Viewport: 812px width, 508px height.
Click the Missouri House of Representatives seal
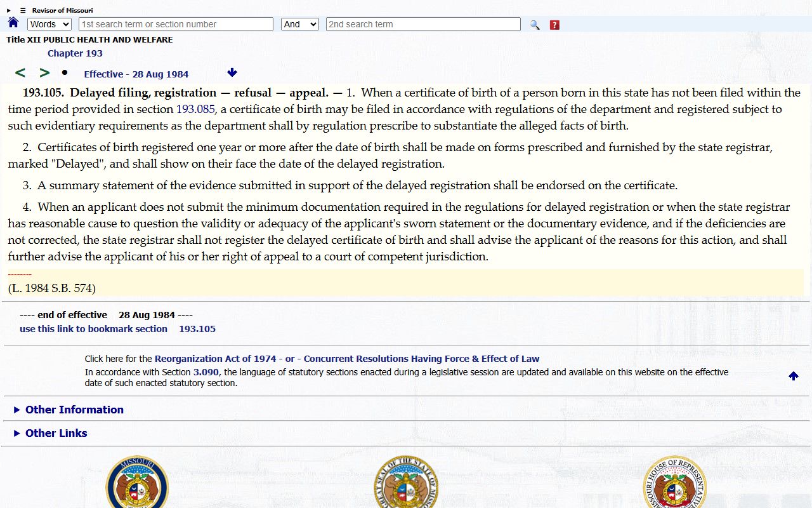(x=674, y=482)
